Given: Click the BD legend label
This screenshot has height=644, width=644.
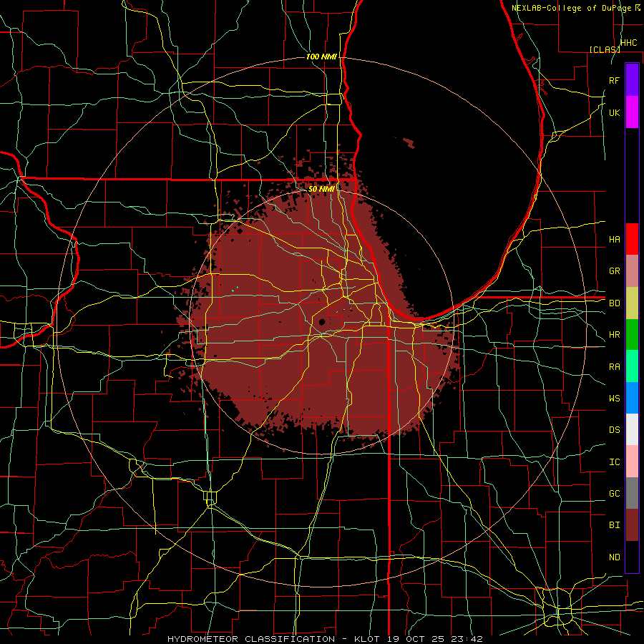Looking at the screenshot, I should tap(615, 303).
